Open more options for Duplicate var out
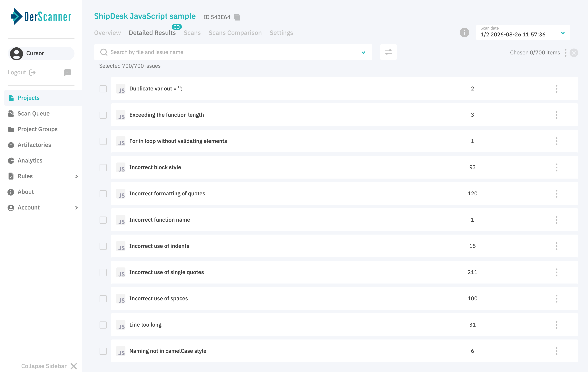The height and width of the screenshot is (372, 588). [x=556, y=88]
